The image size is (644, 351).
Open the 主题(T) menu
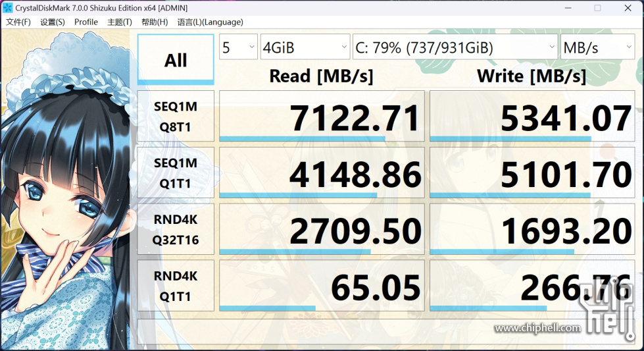click(x=120, y=22)
